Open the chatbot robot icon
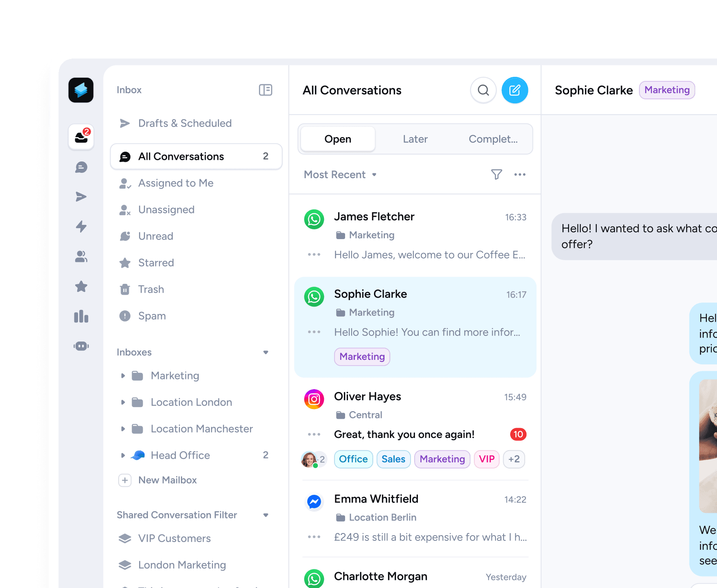This screenshot has height=588, width=717. pos(81,346)
